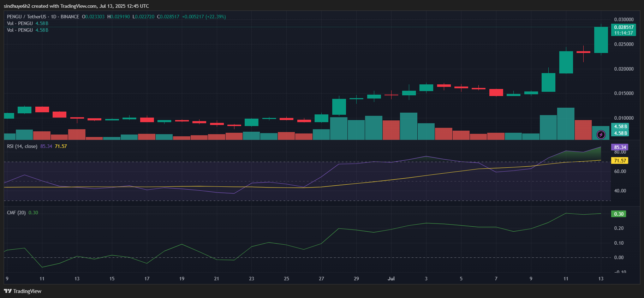Click the 0.020000 price axis label
Screen dimensions: 644x298
click(624, 69)
